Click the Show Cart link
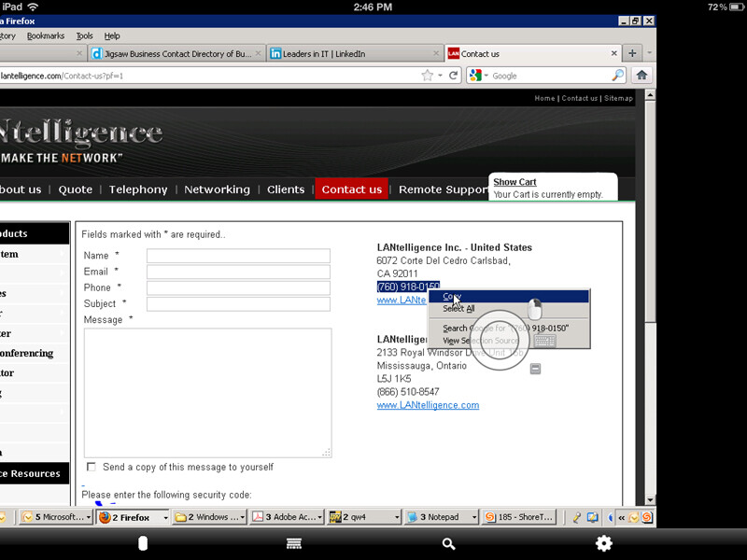 coord(515,182)
